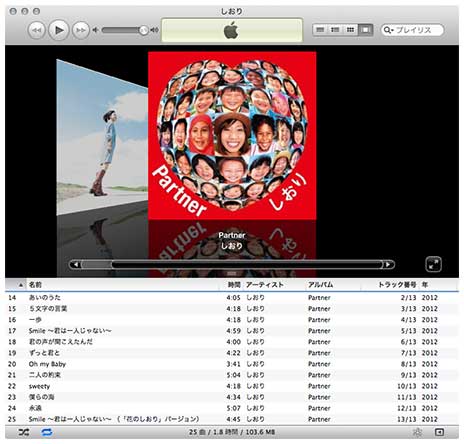Screen dimensions: 464x444
Task: Skip to the next track
Action: click(81, 30)
